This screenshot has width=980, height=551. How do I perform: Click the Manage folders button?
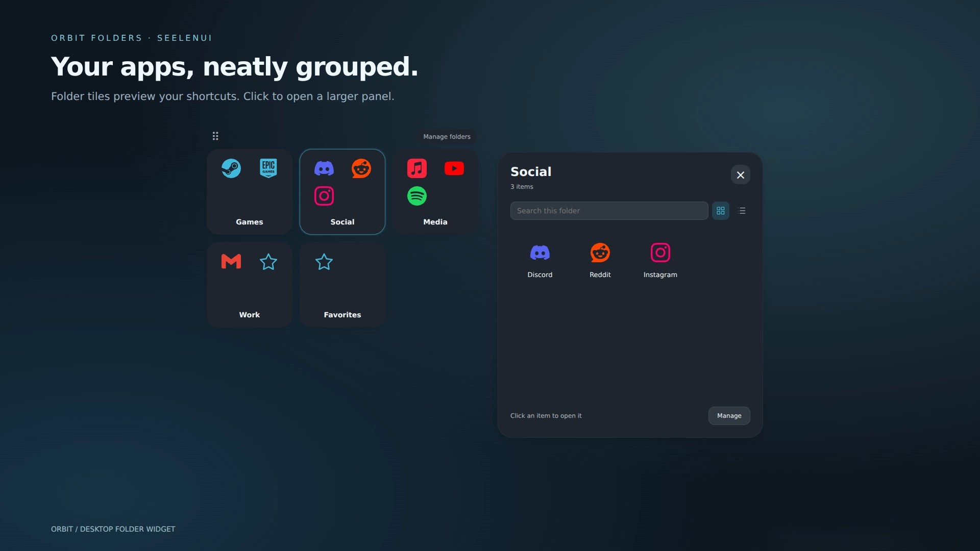coord(447,137)
